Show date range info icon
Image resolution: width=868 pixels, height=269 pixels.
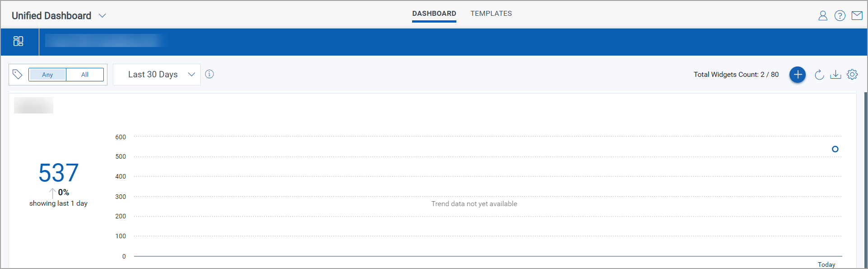209,74
